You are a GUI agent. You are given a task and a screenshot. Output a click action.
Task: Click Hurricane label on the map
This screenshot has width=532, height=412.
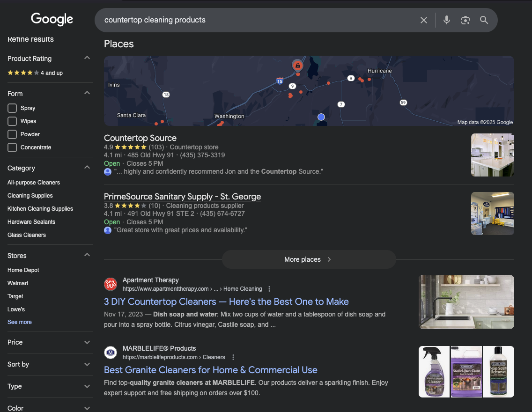[x=379, y=71]
